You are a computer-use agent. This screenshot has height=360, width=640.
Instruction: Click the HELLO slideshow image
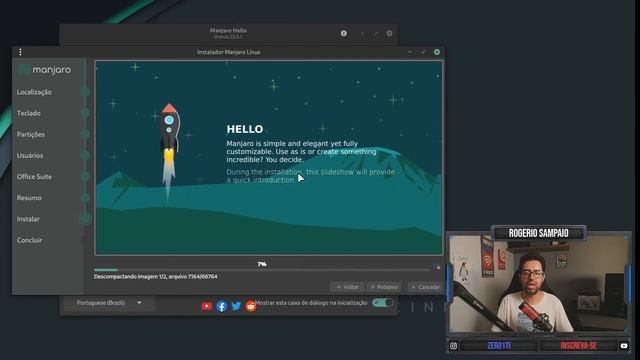tap(269, 158)
